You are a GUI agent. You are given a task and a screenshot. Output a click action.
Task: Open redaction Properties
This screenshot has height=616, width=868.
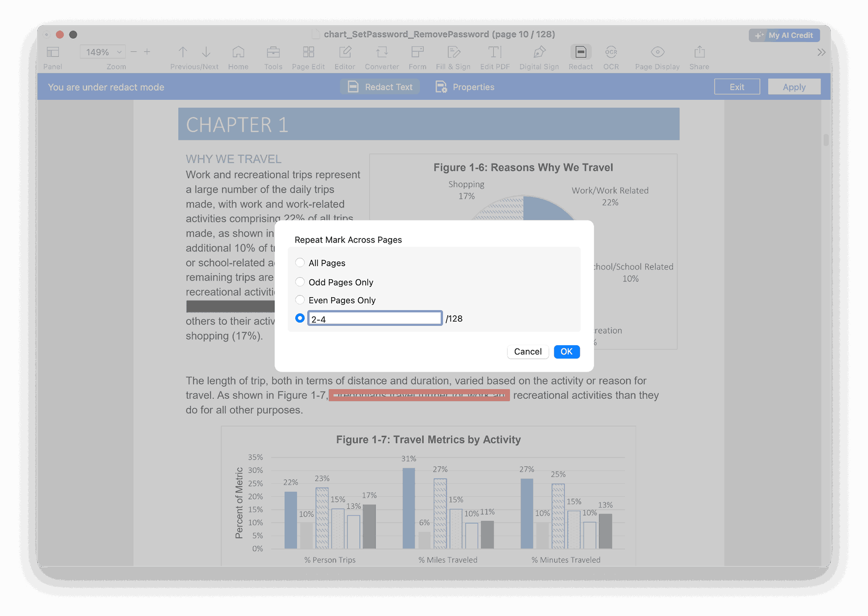[465, 87]
